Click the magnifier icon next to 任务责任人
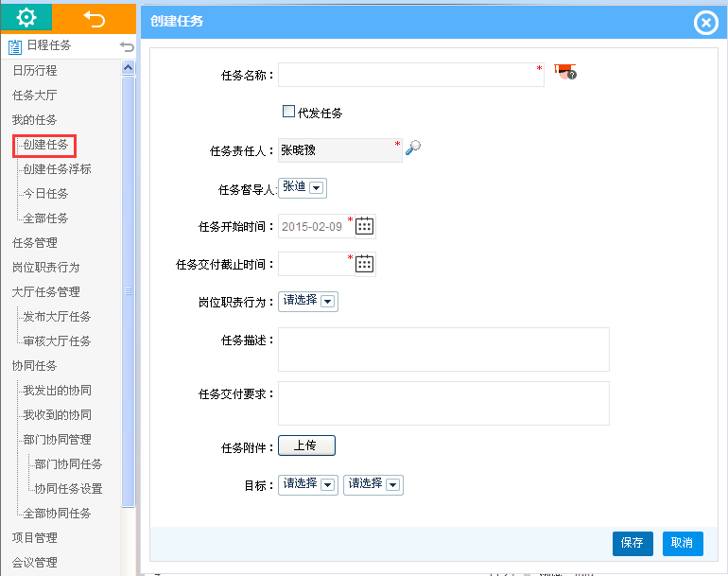The image size is (728, 576). pos(413,148)
